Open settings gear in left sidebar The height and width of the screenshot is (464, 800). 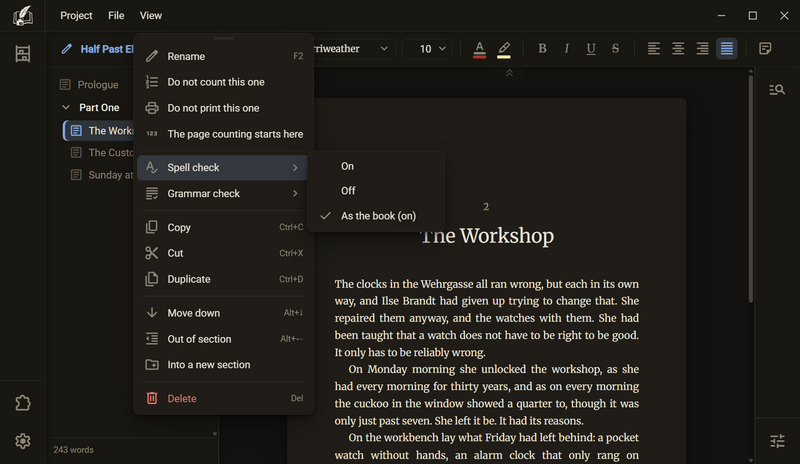point(22,441)
